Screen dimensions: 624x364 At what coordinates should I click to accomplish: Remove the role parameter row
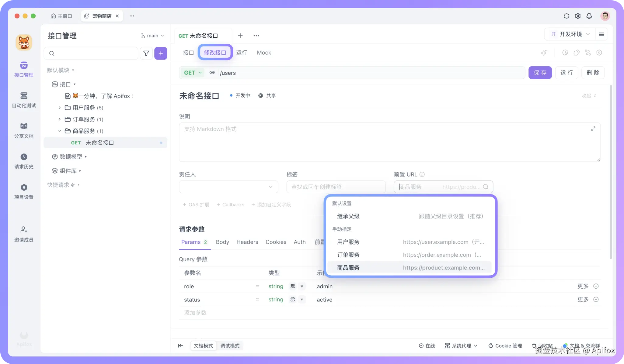click(x=596, y=286)
